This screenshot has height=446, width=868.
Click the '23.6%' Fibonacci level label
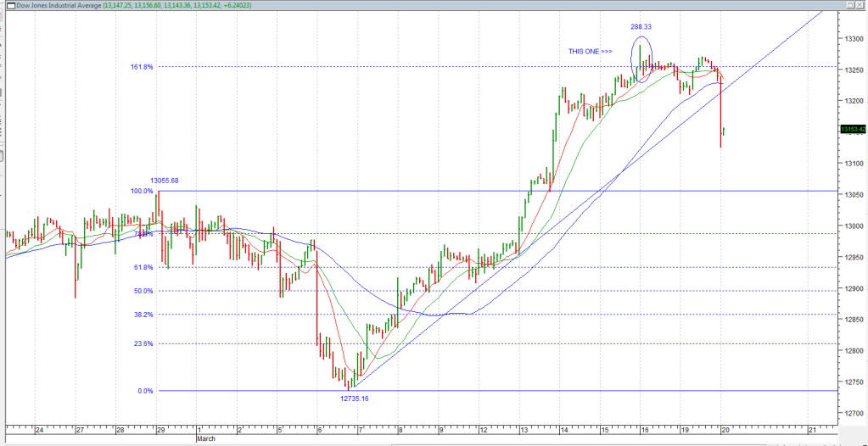(x=144, y=343)
